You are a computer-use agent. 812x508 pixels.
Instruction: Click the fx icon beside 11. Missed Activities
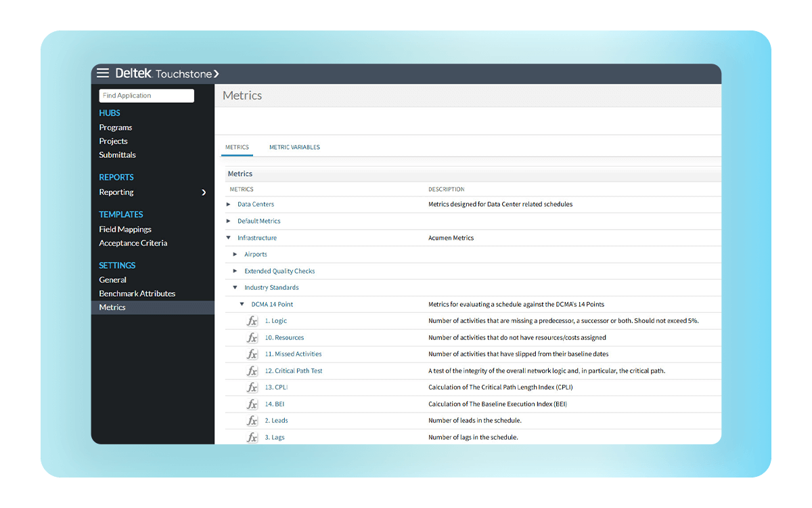coord(252,354)
